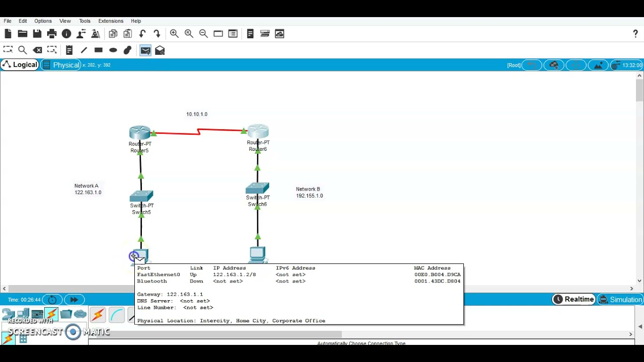Select Router6 on the canvas

[258, 132]
